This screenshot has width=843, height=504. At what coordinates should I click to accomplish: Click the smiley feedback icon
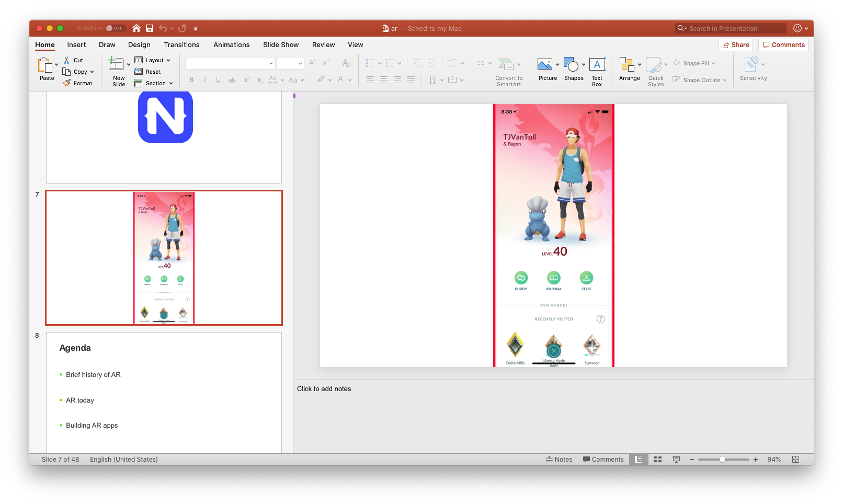pos(798,28)
